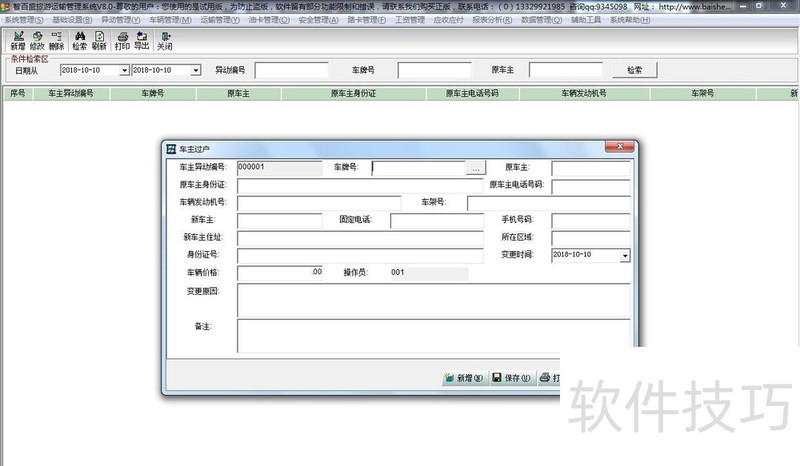
Task: Click the ellipsis browse button beside 车牌号
Action: click(x=476, y=168)
